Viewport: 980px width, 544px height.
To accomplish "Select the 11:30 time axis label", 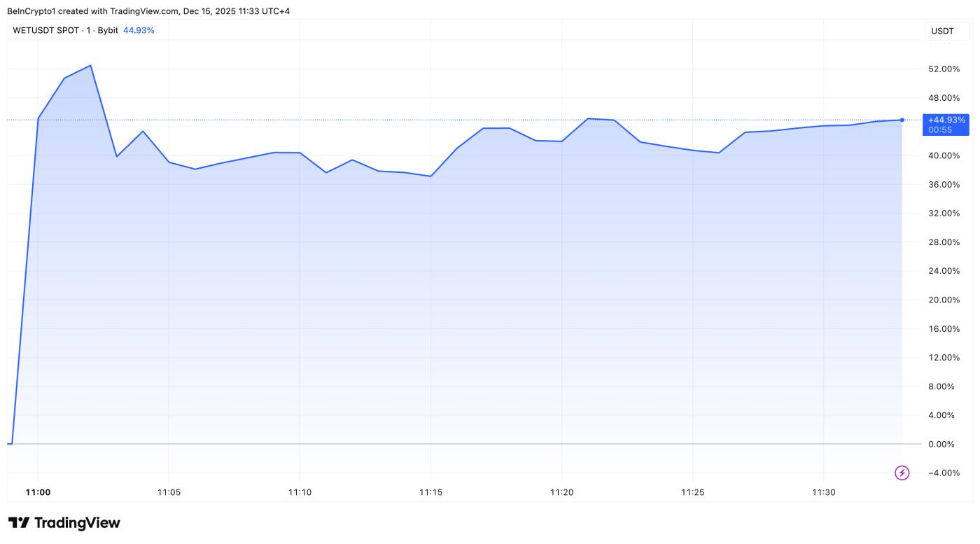I will (823, 492).
